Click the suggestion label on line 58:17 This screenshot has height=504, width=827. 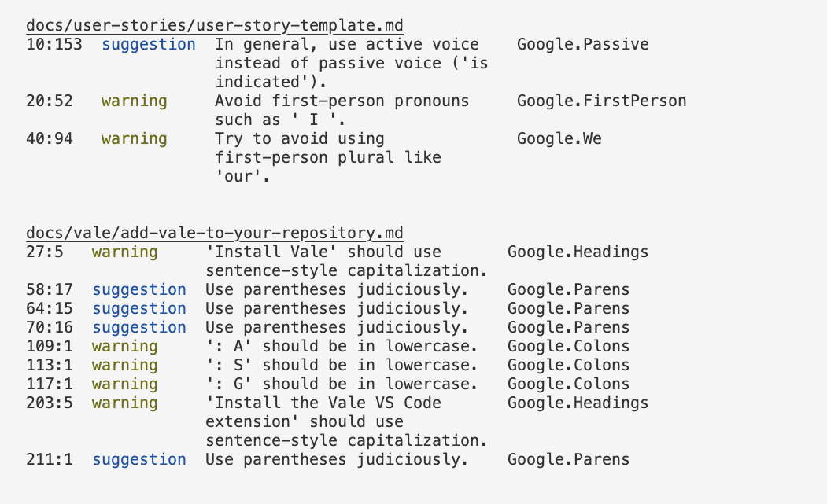(139, 290)
